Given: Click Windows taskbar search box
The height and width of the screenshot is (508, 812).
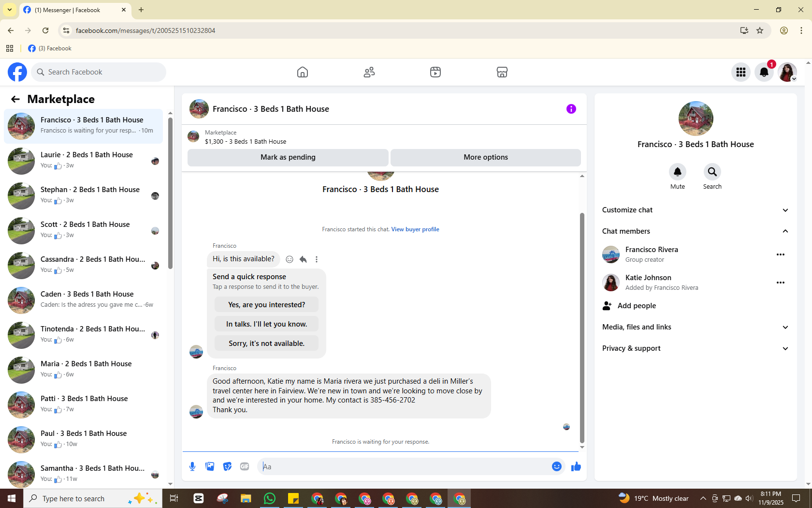Looking at the screenshot, I should tap(93, 498).
